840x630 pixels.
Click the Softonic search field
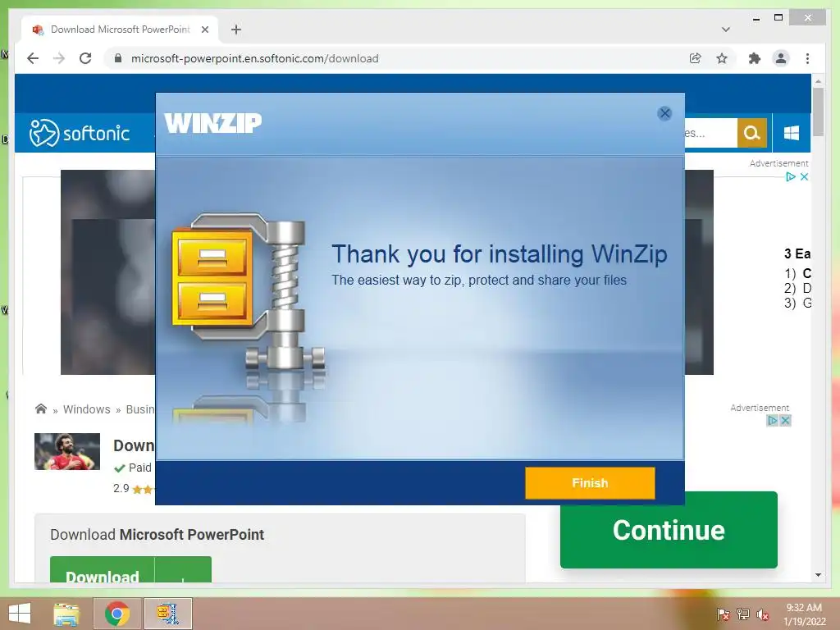point(710,133)
